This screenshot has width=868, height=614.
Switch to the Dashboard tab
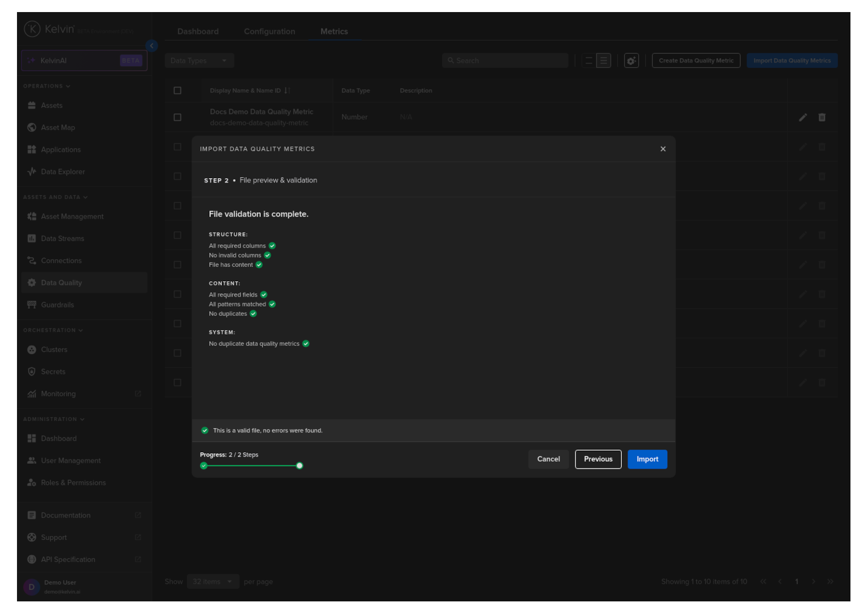(x=198, y=32)
